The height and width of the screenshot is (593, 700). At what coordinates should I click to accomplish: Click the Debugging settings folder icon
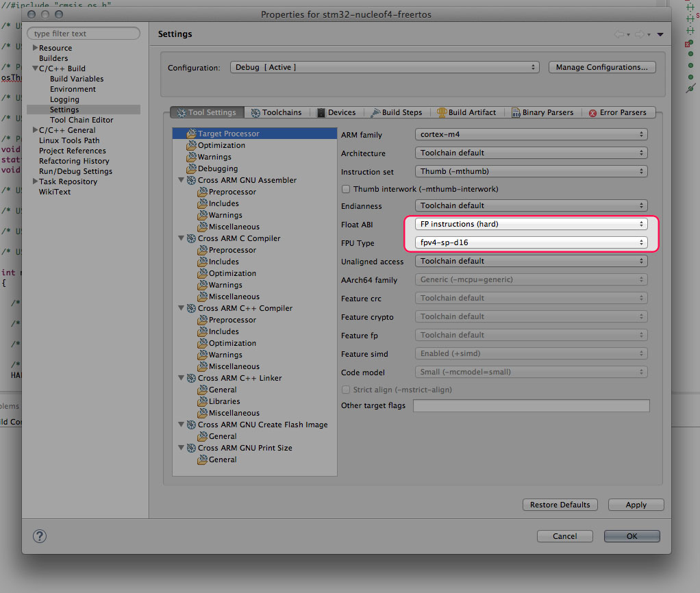tap(192, 168)
